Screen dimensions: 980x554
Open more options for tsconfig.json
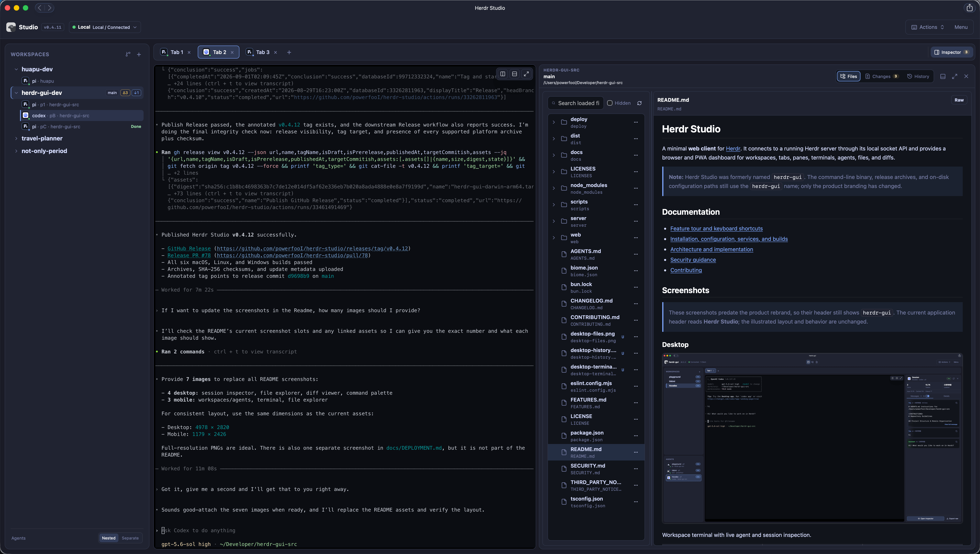point(636,502)
